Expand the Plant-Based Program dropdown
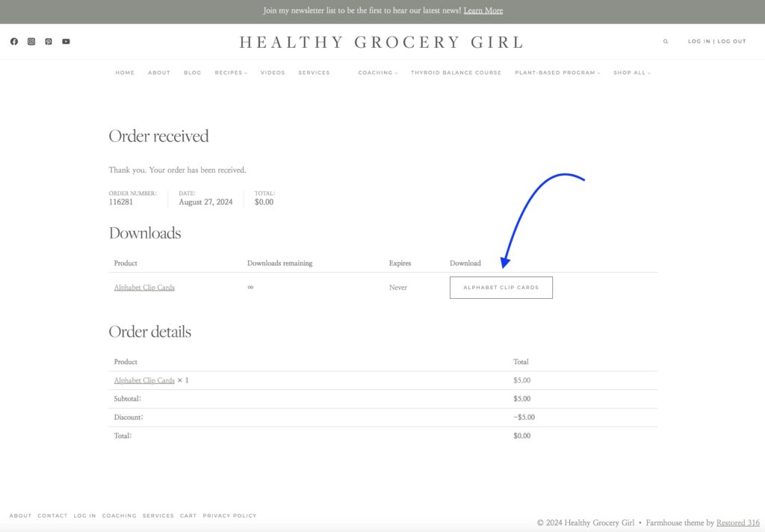This screenshot has height=532, width=765. (x=557, y=73)
